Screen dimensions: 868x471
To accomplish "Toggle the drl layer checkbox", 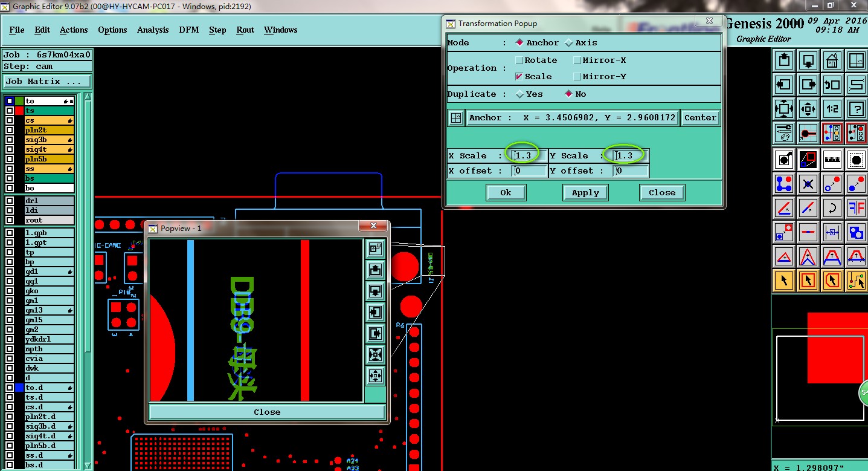I will (x=9, y=201).
